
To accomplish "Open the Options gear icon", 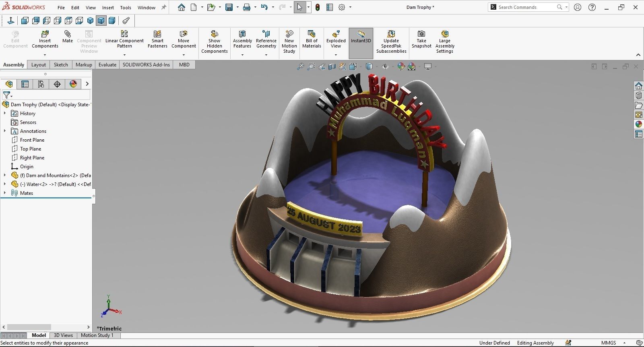I will pyautogui.click(x=342, y=7).
